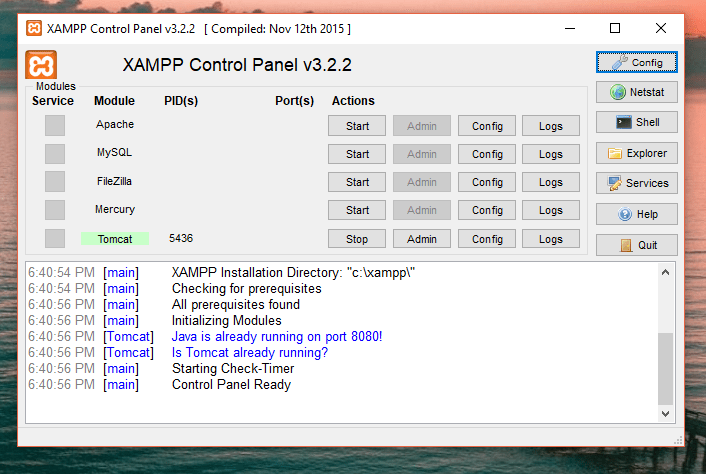View MySQL Logs

551,154
